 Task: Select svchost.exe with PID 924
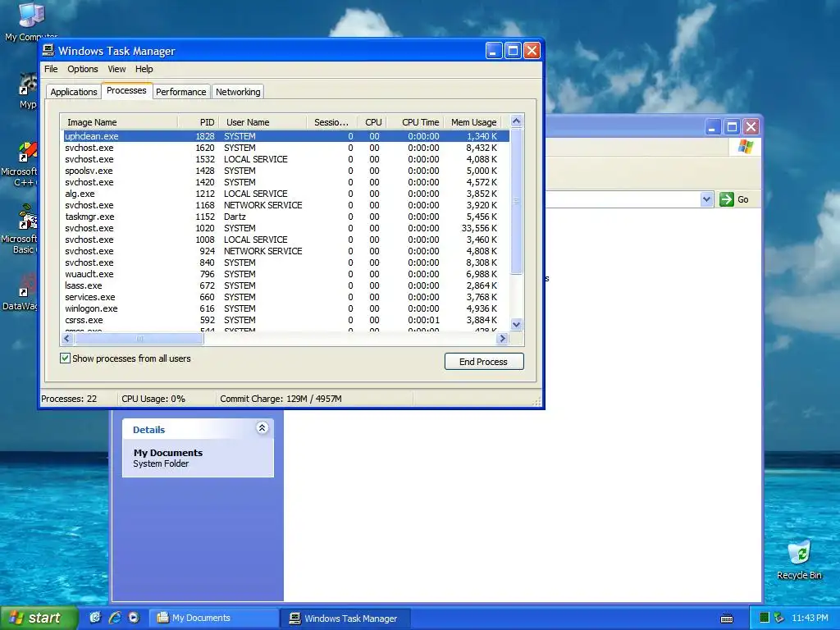pos(285,251)
